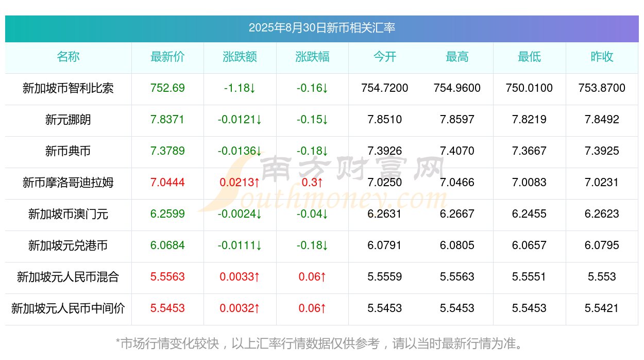Click change amount -0.0121↓
Image resolution: width=644 pixels, height=360 pixels.
pos(240,120)
